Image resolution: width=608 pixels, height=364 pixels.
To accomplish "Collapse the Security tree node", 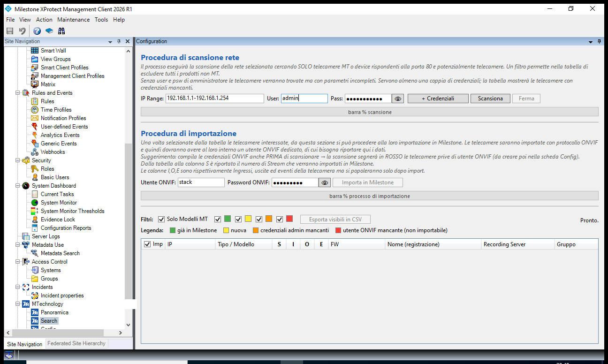I will [x=18, y=160].
